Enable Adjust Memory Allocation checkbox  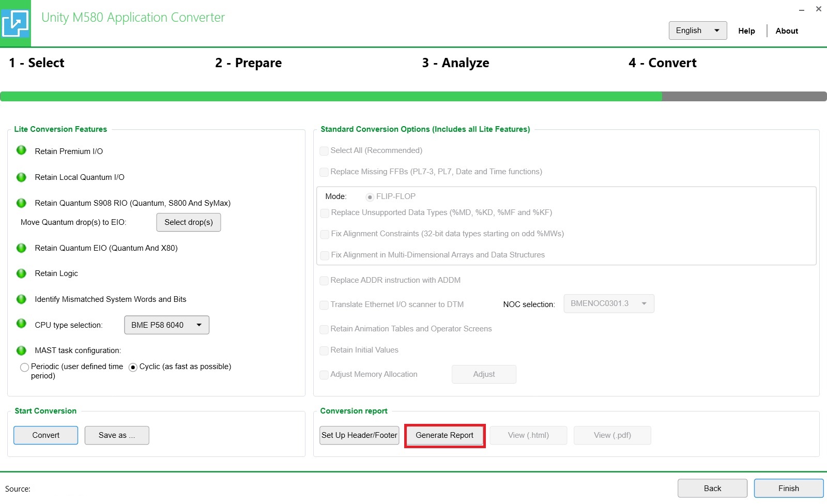click(x=324, y=375)
